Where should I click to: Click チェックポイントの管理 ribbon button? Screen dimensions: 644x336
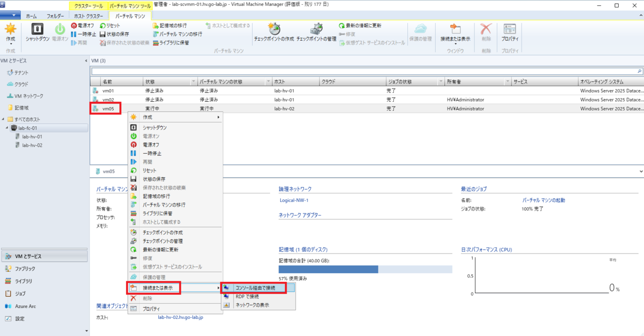click(316, 33)
